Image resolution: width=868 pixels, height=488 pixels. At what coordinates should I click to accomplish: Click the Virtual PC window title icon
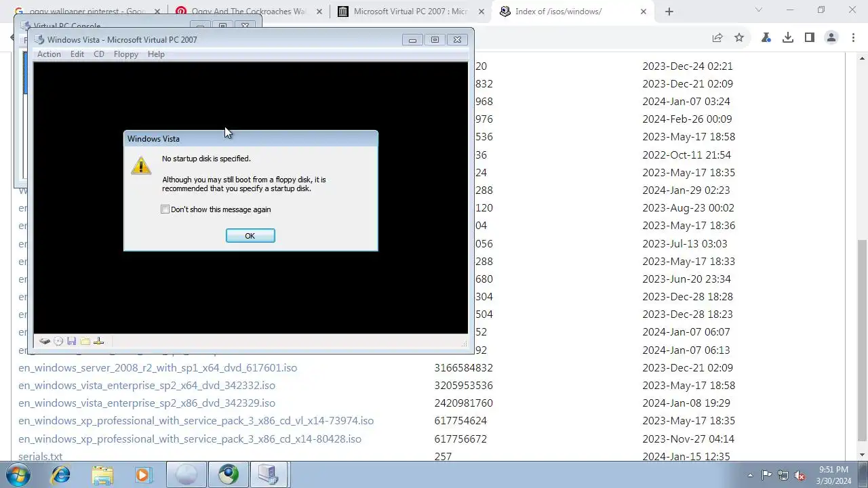point(39,40)
